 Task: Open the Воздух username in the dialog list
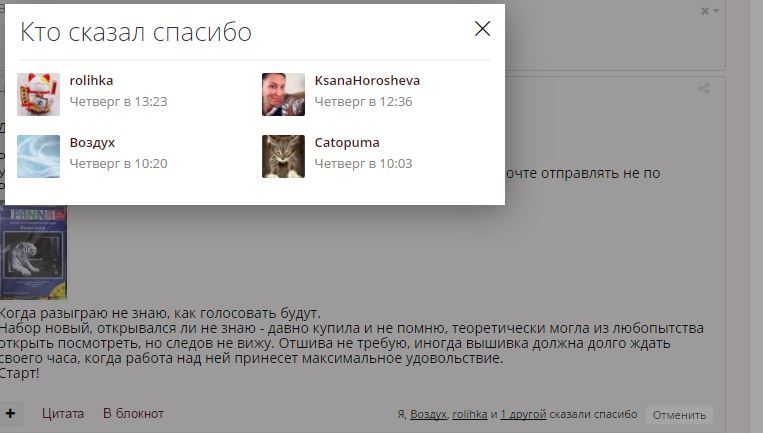click(x=92, y=143)
